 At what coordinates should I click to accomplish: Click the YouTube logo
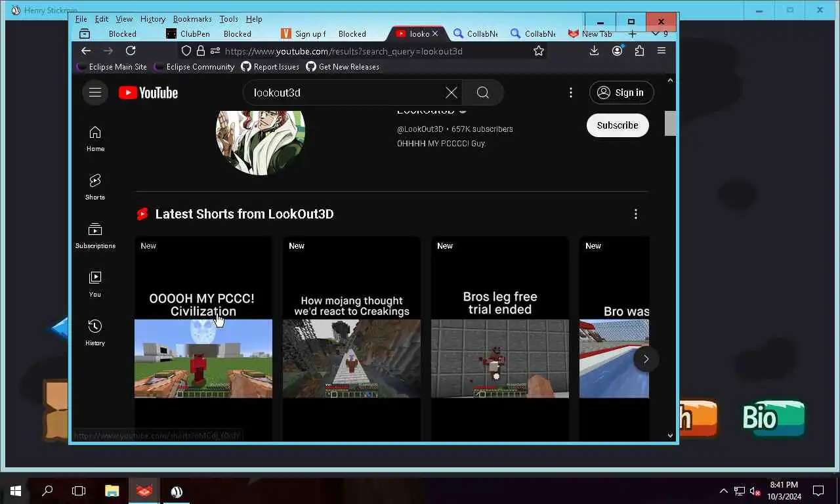pos(148,93)
